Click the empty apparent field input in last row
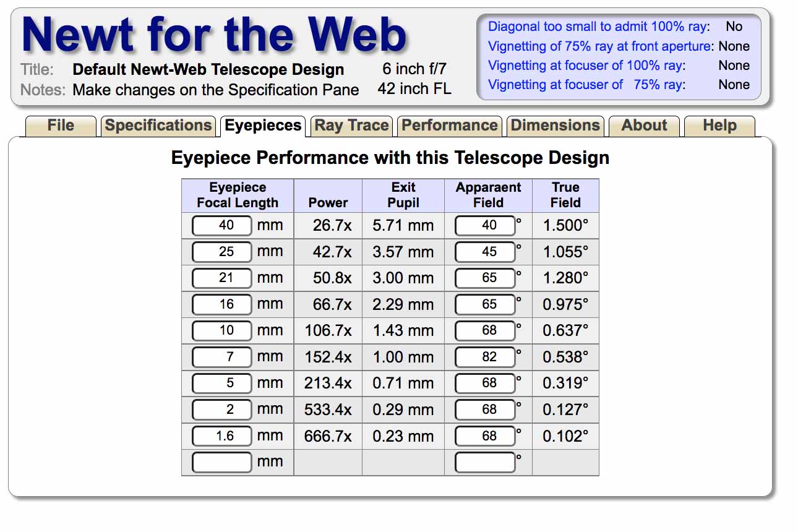Screen dimensions: 798x532 [x=485, y=462]
